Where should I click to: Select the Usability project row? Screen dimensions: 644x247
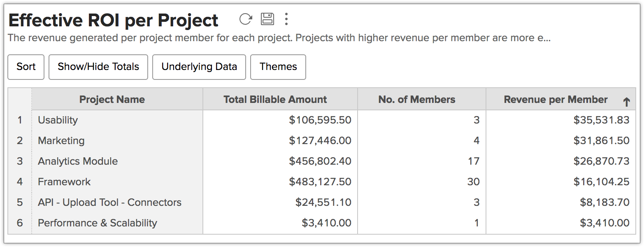pos(58,120)
